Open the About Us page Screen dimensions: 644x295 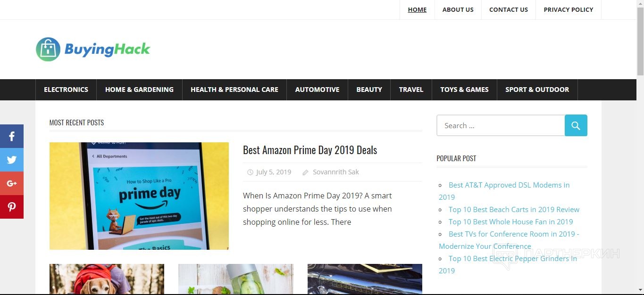tap(458, 9)
